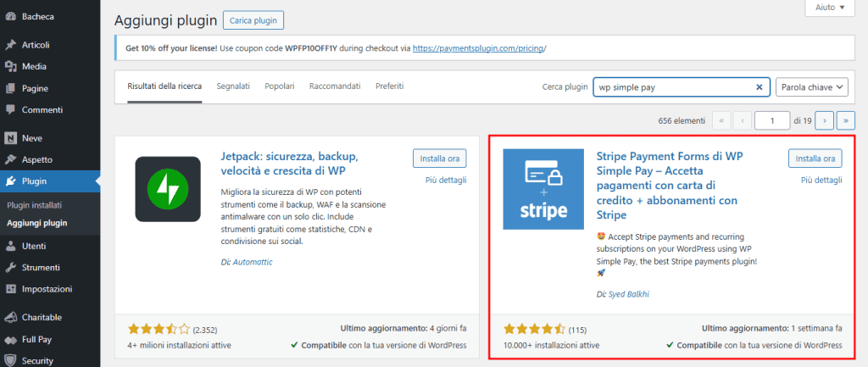Open Jetpack plugin title link
Screen dimensions: 868x367
coord(290,164)
